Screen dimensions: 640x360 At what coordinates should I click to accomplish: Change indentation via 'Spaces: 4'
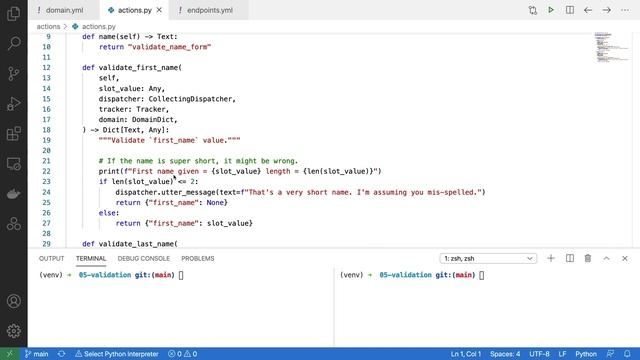tap(505, 354)
